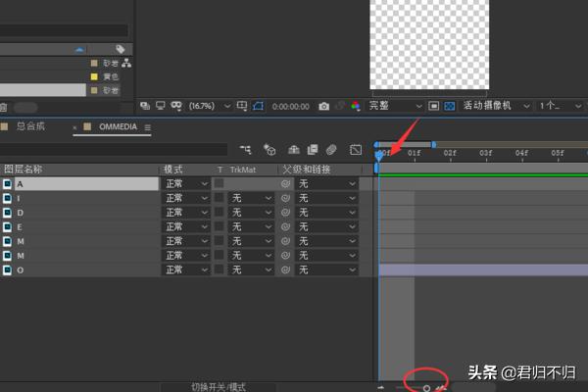Open the RGB color channels icon
This screenshot has height=392, width=588.
click(356, 106)
